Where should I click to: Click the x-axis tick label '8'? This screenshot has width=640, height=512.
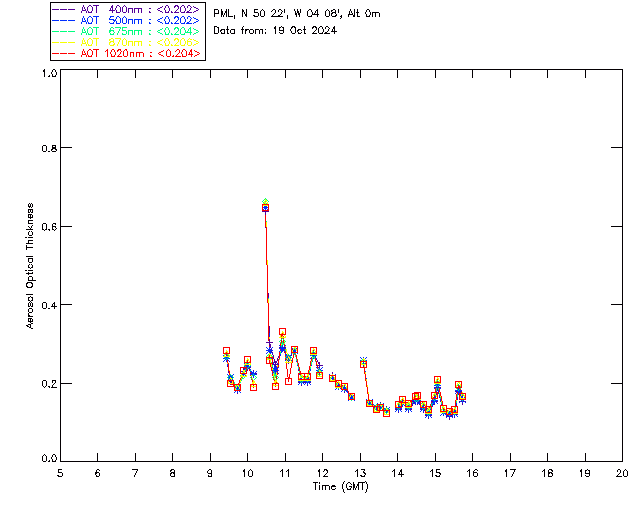(x=173, y=473)
